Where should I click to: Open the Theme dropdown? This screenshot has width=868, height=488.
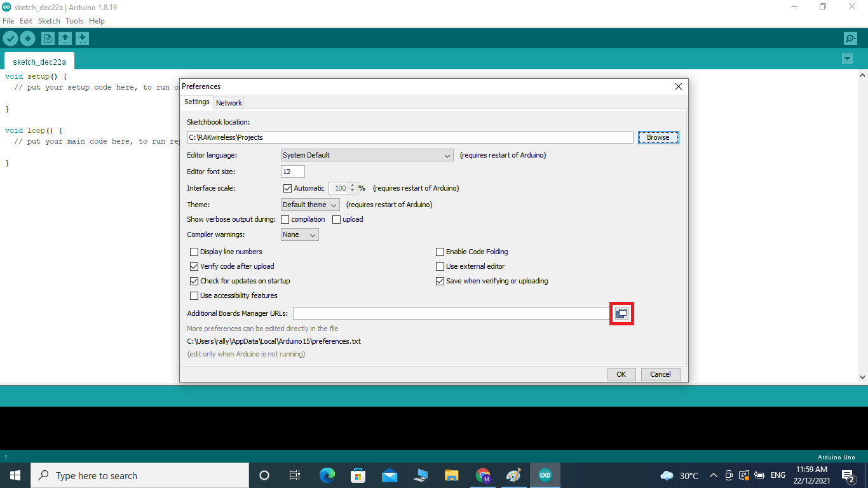(x=334, y=205)
